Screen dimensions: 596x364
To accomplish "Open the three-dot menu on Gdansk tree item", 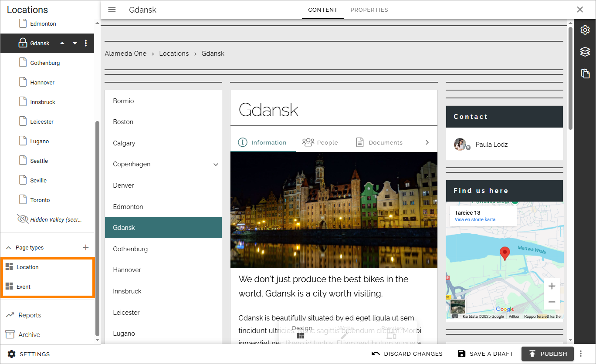I will 86,43.
